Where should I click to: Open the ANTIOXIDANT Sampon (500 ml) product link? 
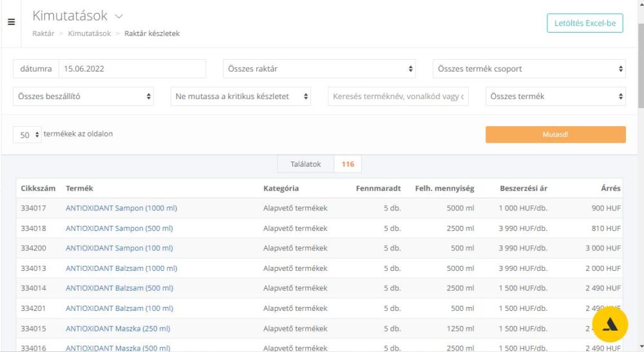point(119,228)
